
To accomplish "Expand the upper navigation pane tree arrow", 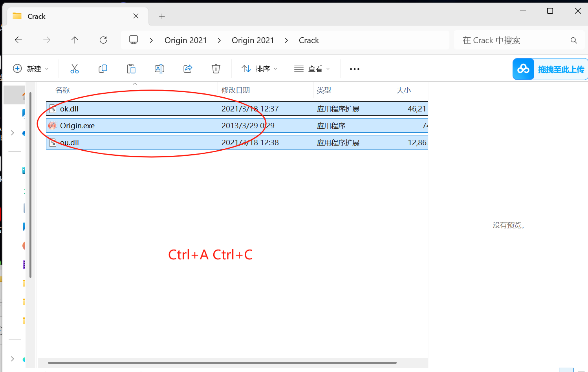I will [13, 133].
